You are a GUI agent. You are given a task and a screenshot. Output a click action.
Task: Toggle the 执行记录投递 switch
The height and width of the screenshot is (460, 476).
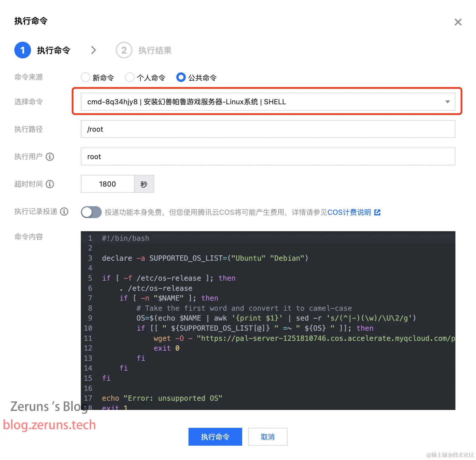(x=91, y=212)
